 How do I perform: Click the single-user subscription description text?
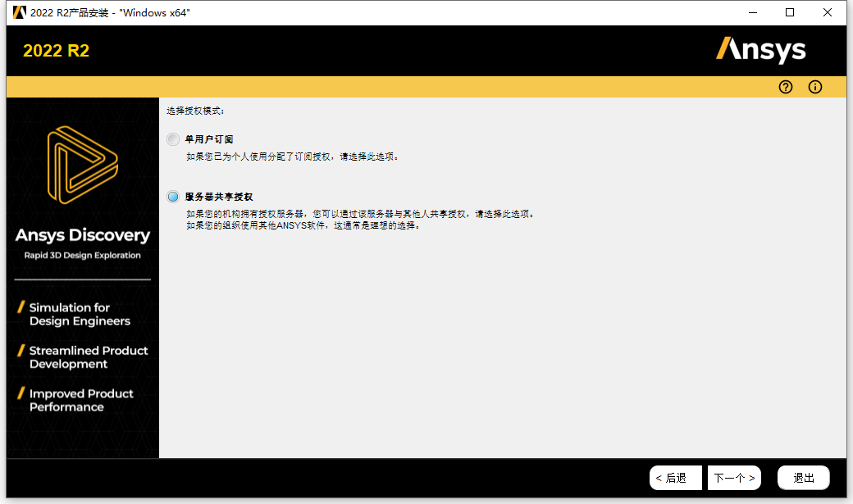[x=294, y=157]
